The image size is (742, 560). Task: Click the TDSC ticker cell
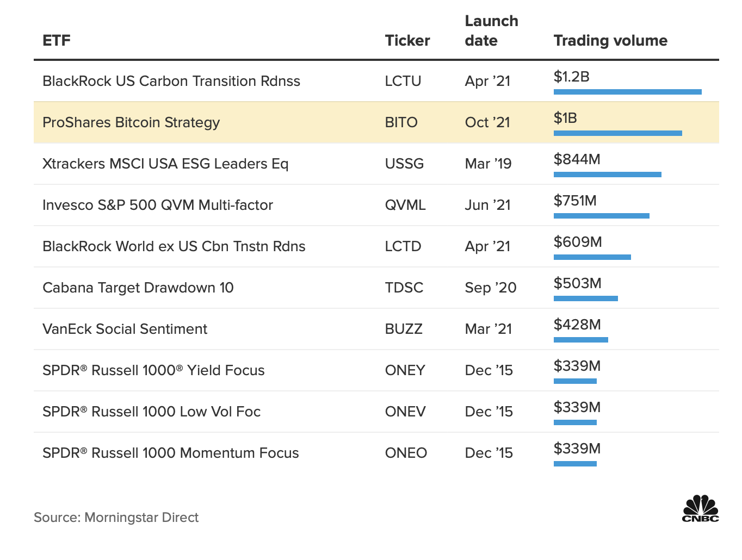[404, 288]
